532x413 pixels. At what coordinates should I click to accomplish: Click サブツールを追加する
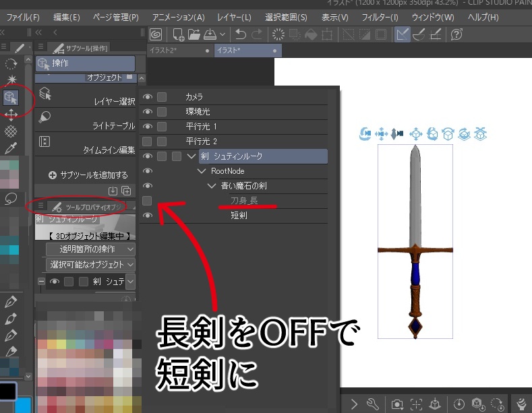tap(88, 175)
